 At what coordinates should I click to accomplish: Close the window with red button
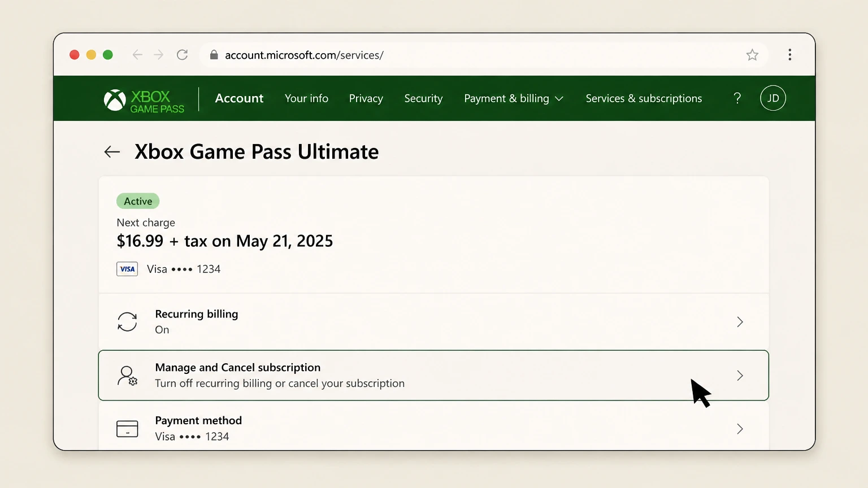75,55
